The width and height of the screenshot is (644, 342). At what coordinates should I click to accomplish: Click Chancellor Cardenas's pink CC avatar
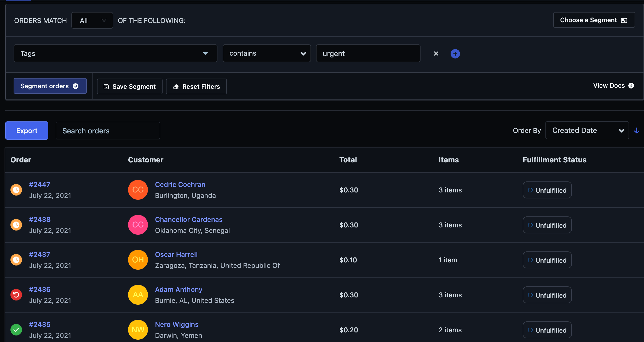[x=138, y=225]
